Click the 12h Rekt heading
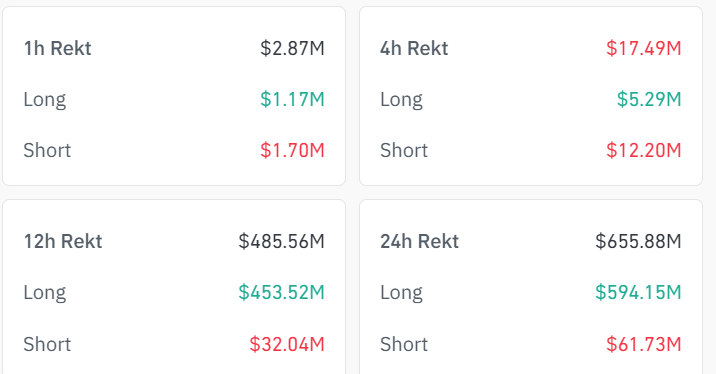 click(x=63, y=242)
